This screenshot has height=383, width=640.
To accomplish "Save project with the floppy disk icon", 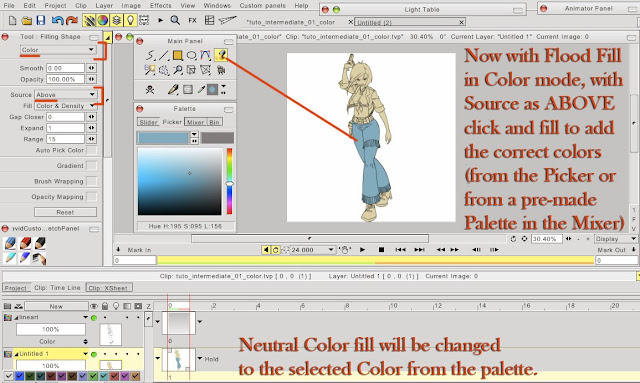I will tap(41, 20).
